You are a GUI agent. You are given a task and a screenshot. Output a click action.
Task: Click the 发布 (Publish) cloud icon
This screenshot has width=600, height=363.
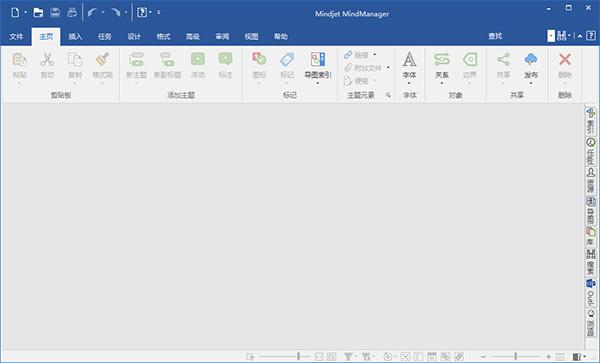tap(531, 59)
